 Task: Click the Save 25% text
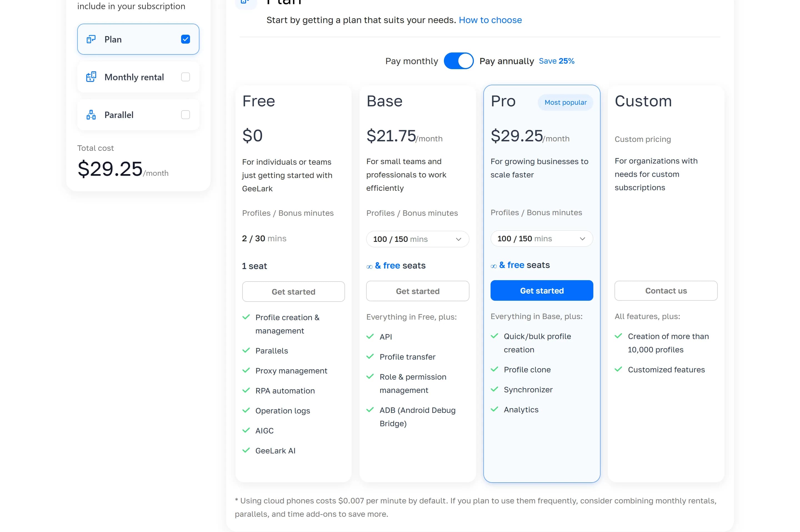pyautogui.click(x=557, y=61)
